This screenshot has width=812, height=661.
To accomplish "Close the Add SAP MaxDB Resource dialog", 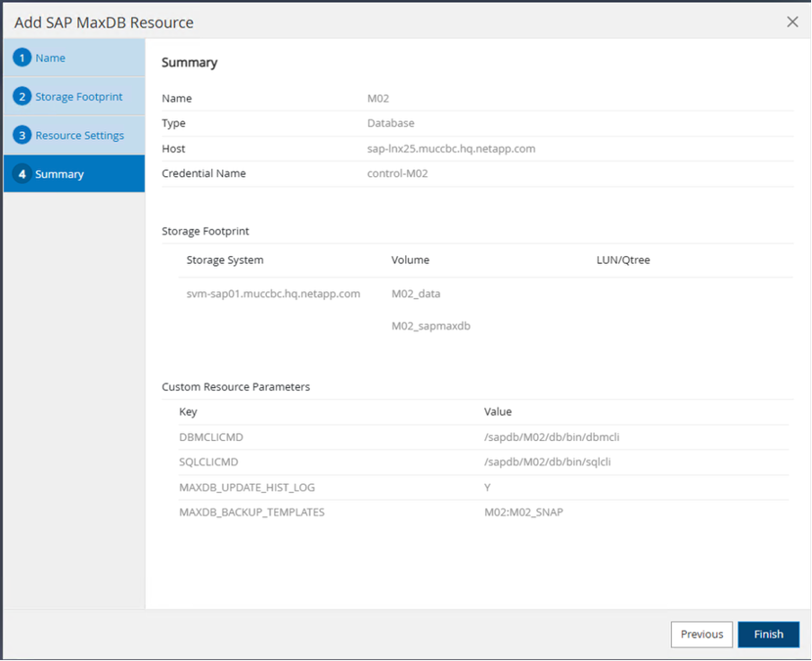I will click(x=791, y=22).
